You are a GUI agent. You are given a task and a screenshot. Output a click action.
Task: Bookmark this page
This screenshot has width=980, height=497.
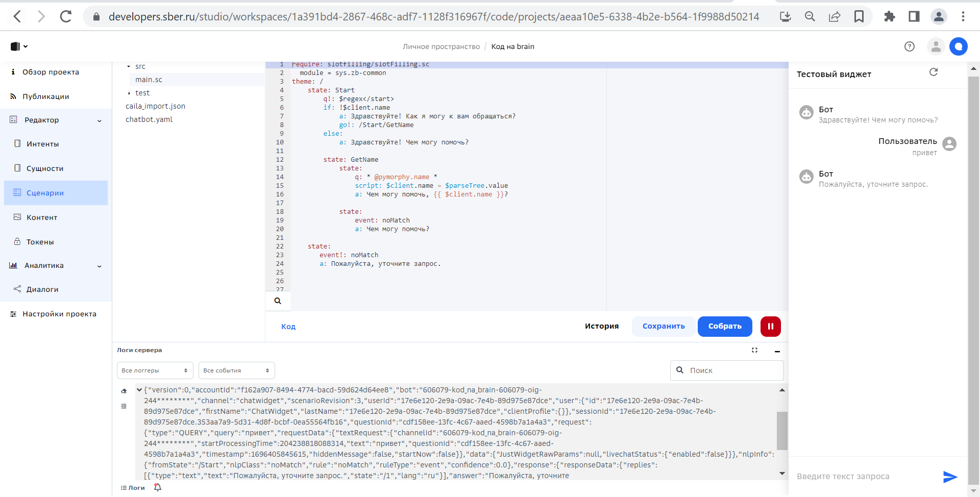pos(859,17)
